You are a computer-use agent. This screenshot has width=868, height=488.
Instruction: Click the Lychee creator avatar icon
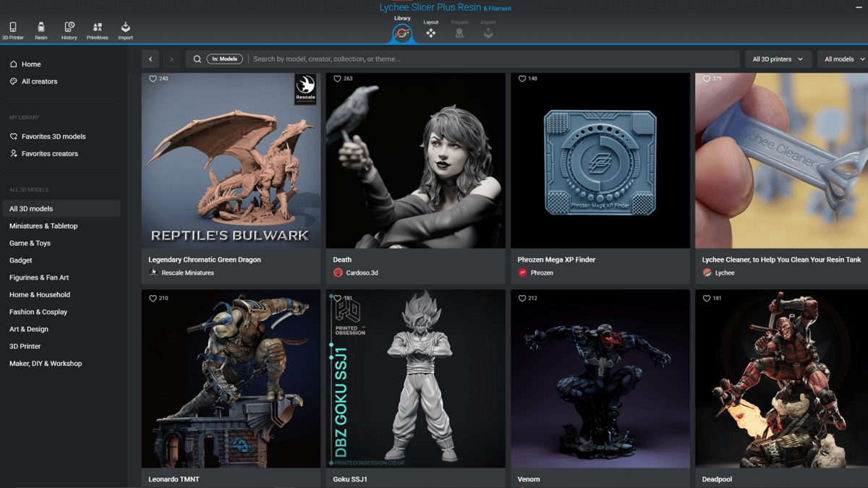pyautogui.click(x=707, y=273)
